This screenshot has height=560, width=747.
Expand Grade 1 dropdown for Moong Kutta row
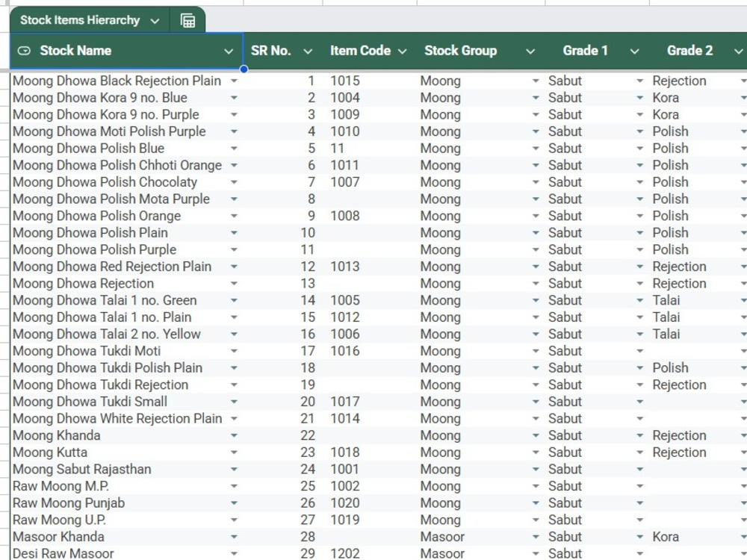[x=640, y=452]
